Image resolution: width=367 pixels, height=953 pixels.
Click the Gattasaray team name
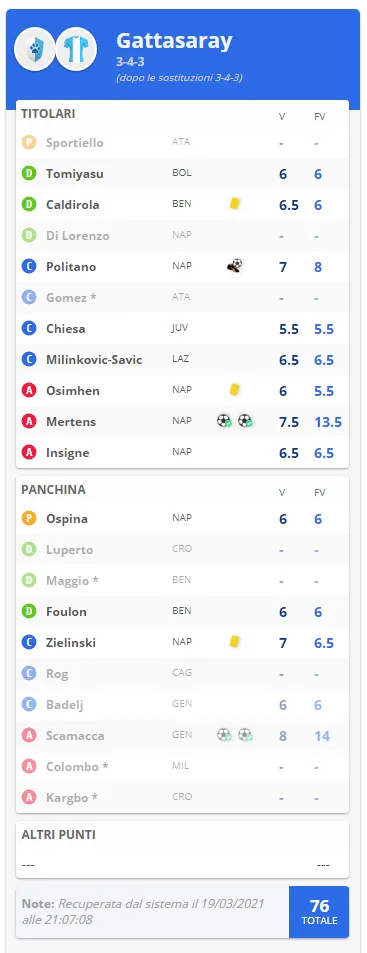coord(174,41)
